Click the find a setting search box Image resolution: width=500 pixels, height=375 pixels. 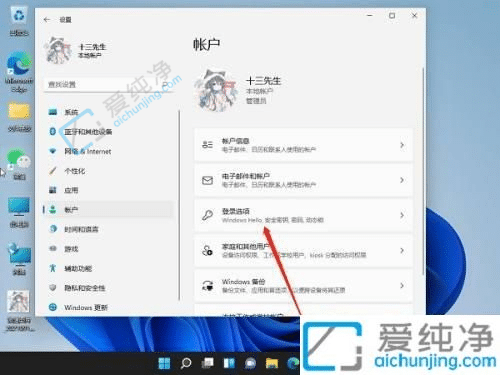click(x=108, y=84)
